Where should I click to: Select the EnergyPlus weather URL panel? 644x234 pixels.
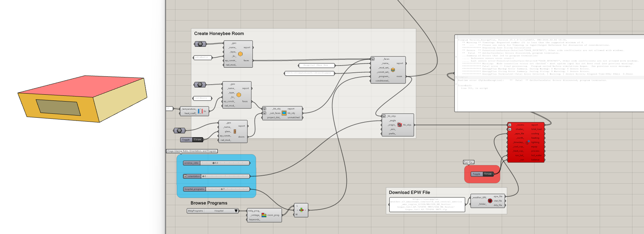427,204
